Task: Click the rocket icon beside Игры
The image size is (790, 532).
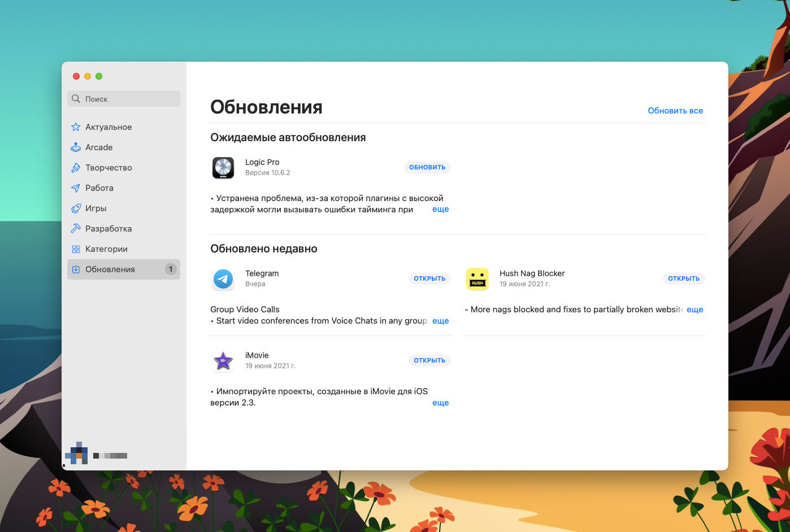Action: pyautogui.click(x=76, y=208)
